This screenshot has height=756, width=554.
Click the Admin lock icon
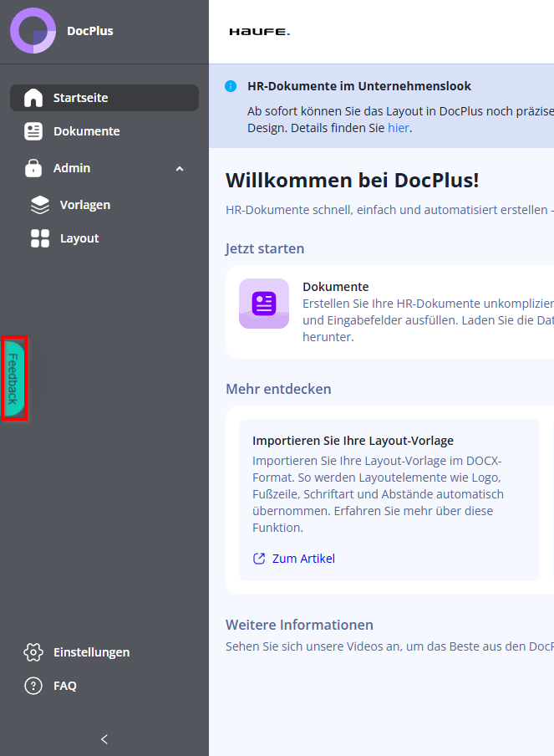[x=33, y=168]
